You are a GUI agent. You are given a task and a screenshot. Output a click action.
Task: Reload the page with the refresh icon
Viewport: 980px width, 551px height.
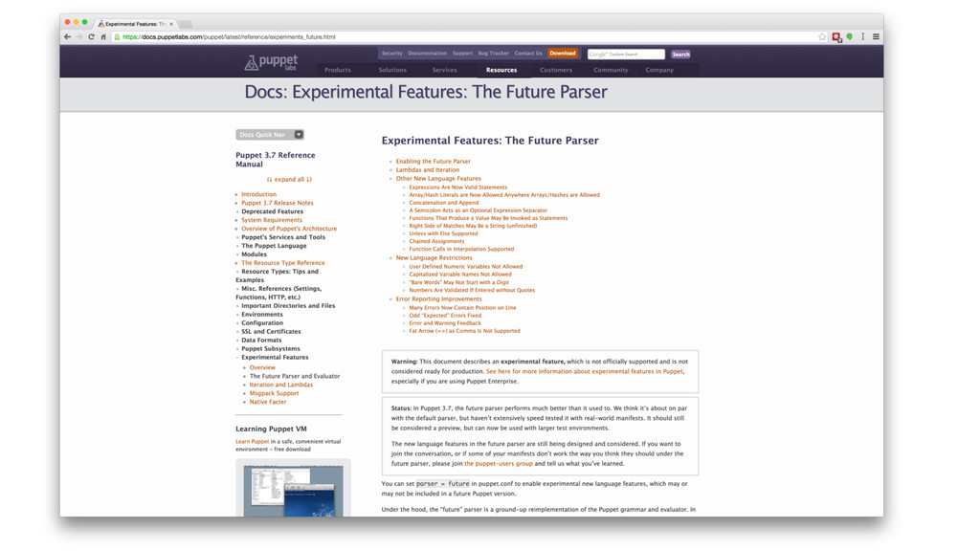coord(91,37)
